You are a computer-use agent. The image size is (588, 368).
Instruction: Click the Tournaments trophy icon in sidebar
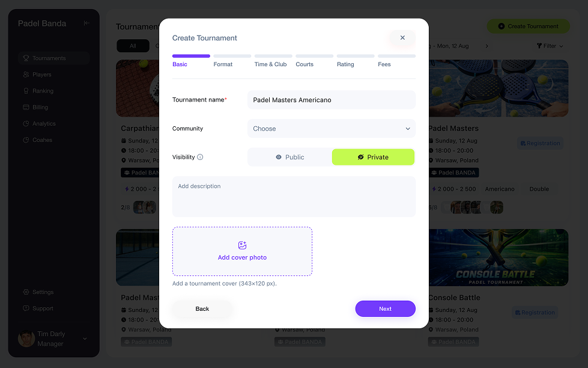click(26, 58)
